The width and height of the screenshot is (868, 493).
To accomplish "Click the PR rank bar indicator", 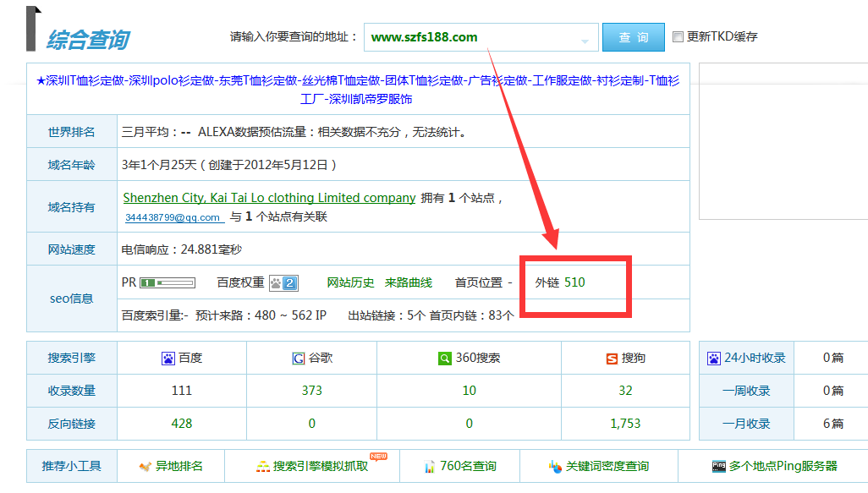I will click(x=168, y=282).
